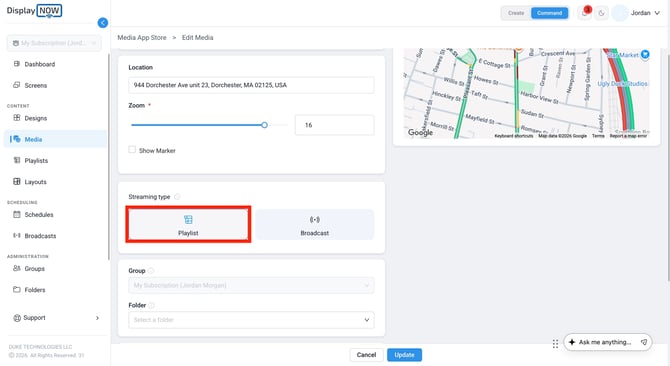Viewport: 670px width, 366px height.
Task: Click the Playlists sidebar icon
Action: point(17,161)
